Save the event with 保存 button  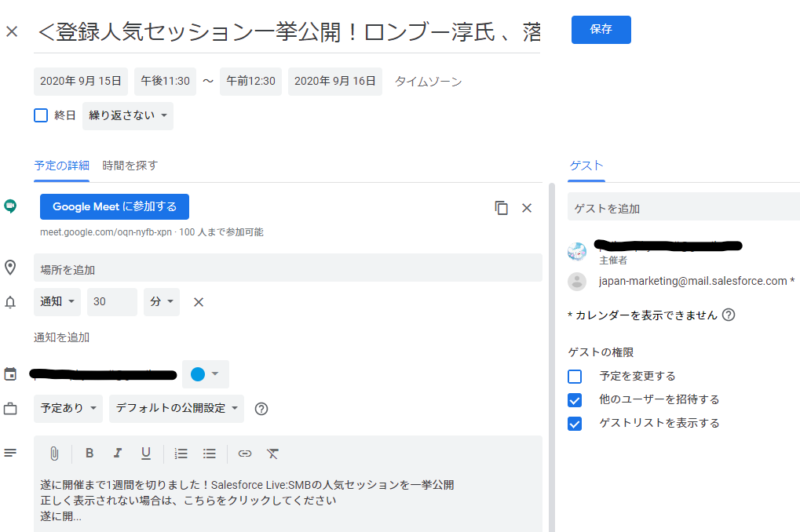point(601,30)
